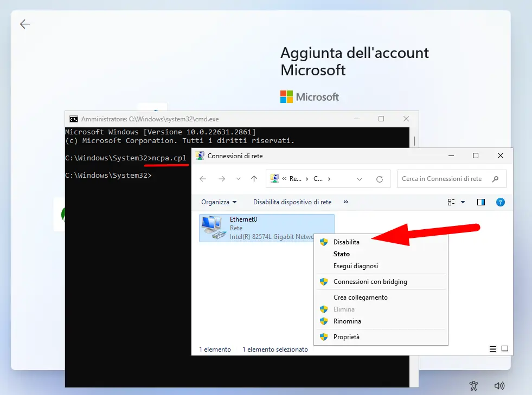Viewport: 532px width, 395px height.
Task: Switch to large icons view in status bar
Action: click(x=505, y=349)
